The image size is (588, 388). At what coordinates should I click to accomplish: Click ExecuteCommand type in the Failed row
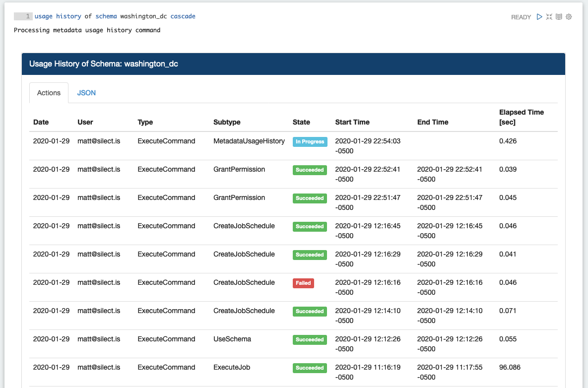coord(166,283)
